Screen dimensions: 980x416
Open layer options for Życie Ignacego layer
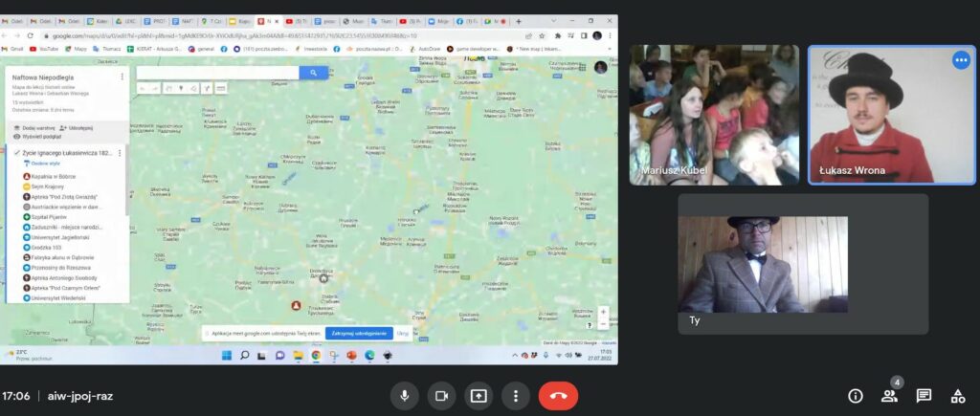tap(120, 153)
